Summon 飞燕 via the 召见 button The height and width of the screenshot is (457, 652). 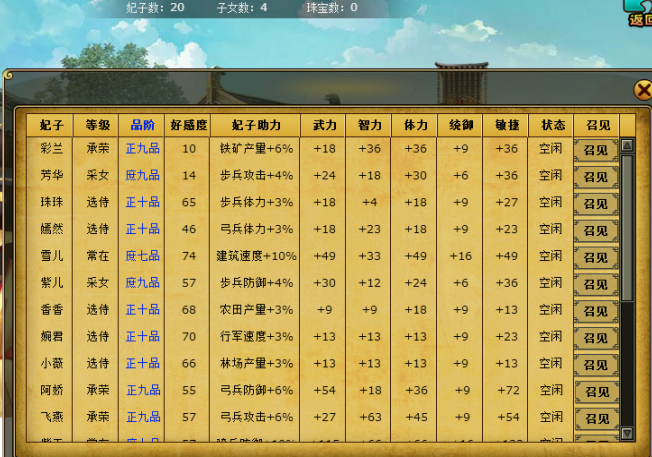(x=596, y=417)
